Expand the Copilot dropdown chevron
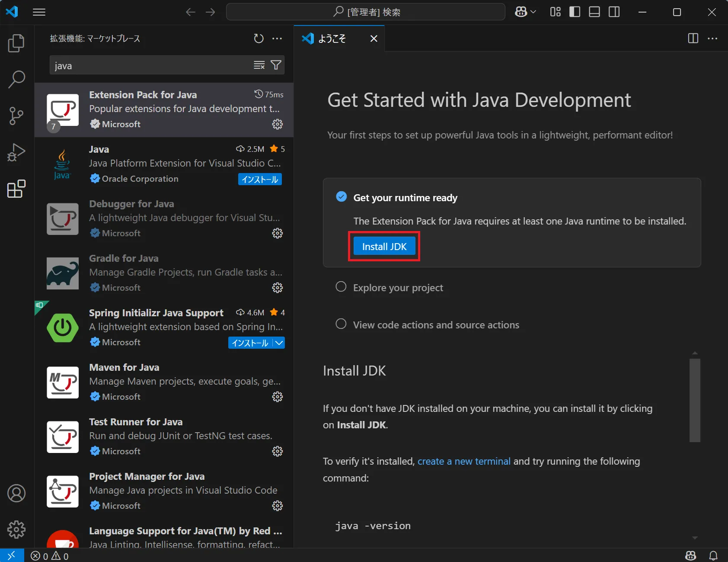Image resolution: width=728 pixels, height=562 pixels. [x=533, y=12]
